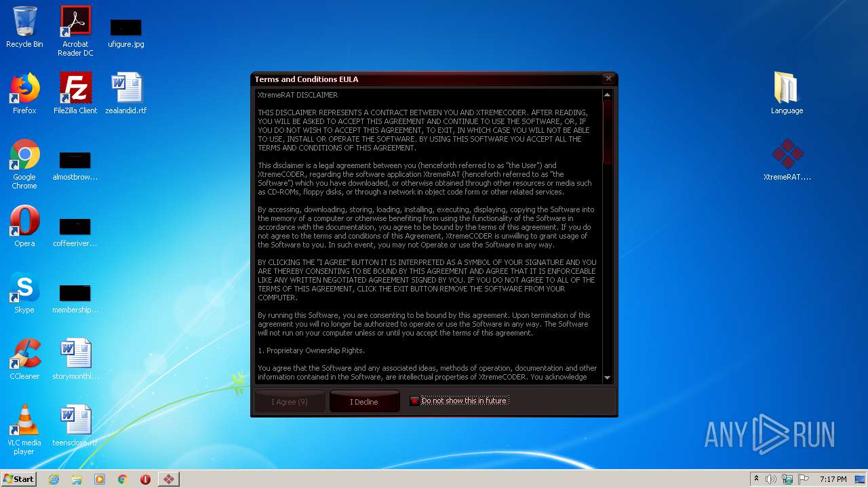Viewport: 868px width, 488px height.
Task: Click the I Decline button
Action: [x=363, y=402]
